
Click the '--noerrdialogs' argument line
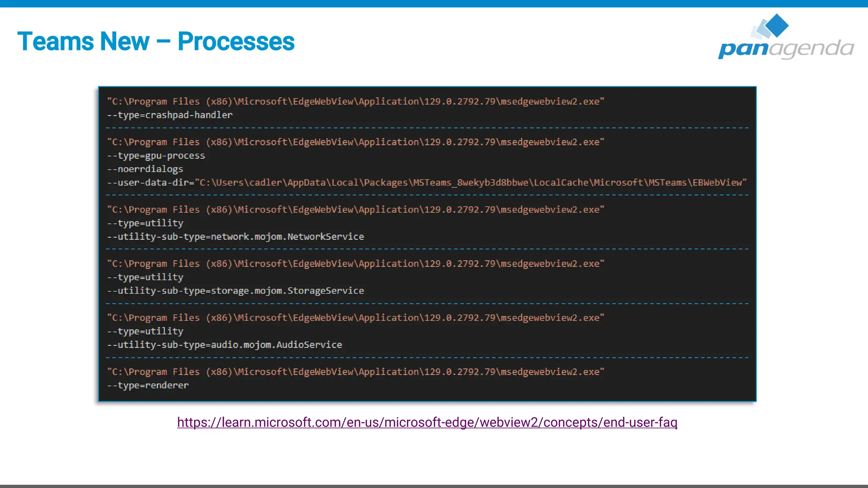[145, 169]
